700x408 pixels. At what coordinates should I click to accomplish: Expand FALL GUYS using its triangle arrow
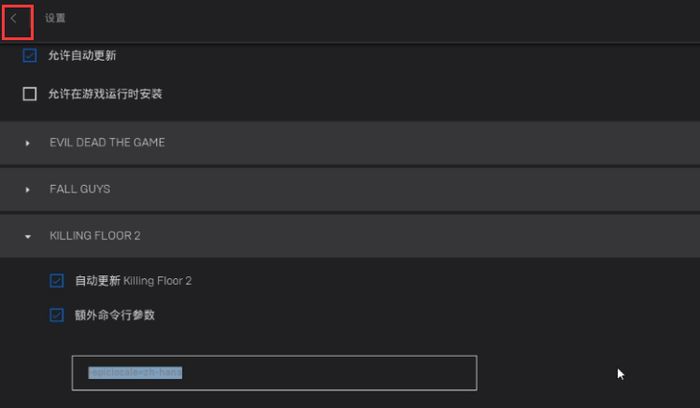pyautogui.click(x=28, y=189)
